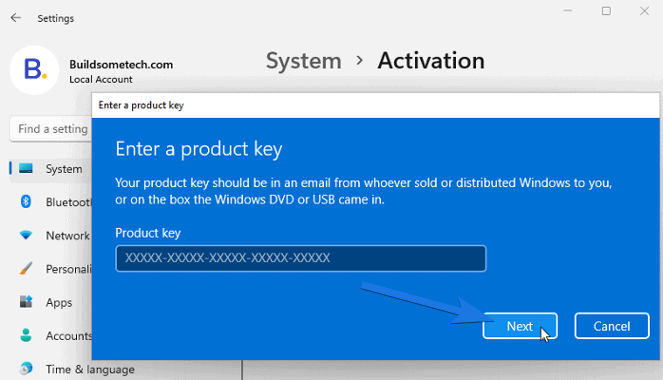Click the 'Local Account' text

click(101, 79)
